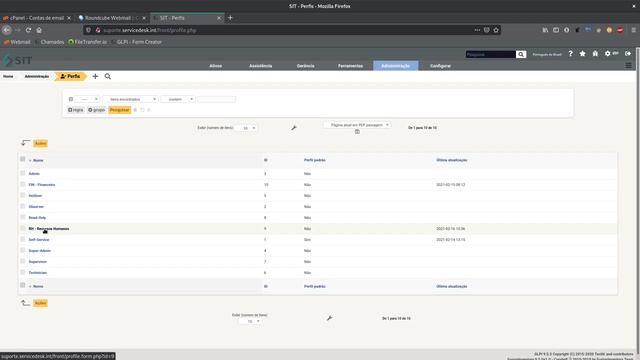
Task: Click the GLPI header search magnifier button
Action: pyautogui.click(x=521, y=54)
